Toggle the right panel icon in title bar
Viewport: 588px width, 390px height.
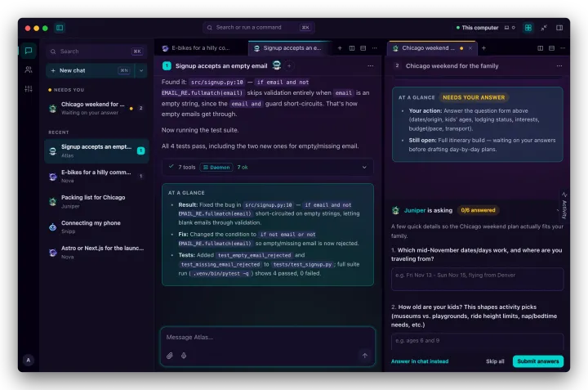559,28
